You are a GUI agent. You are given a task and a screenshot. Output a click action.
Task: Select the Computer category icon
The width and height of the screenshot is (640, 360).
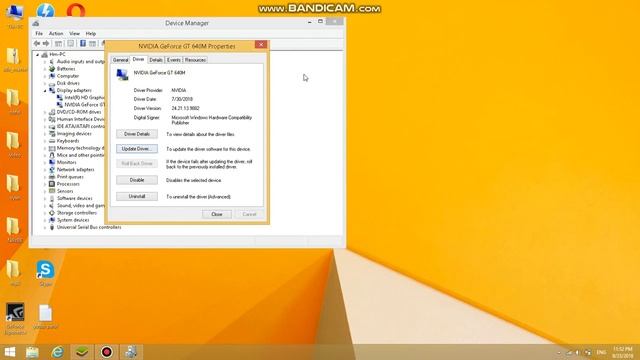tap(52, 76)
